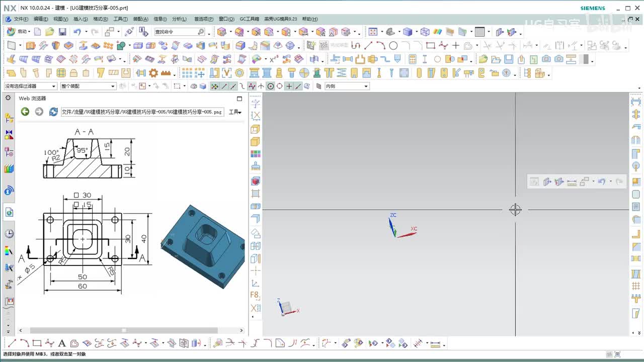Open the 插入(S) menu
The width and height of the screenshot is (644, 362).
(x=80, y=19)
